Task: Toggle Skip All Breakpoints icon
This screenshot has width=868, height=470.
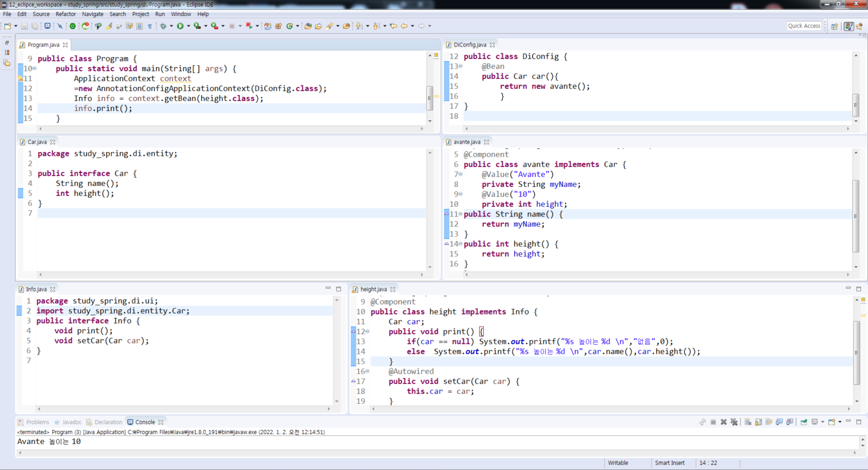Action: [x=60, y=26]
